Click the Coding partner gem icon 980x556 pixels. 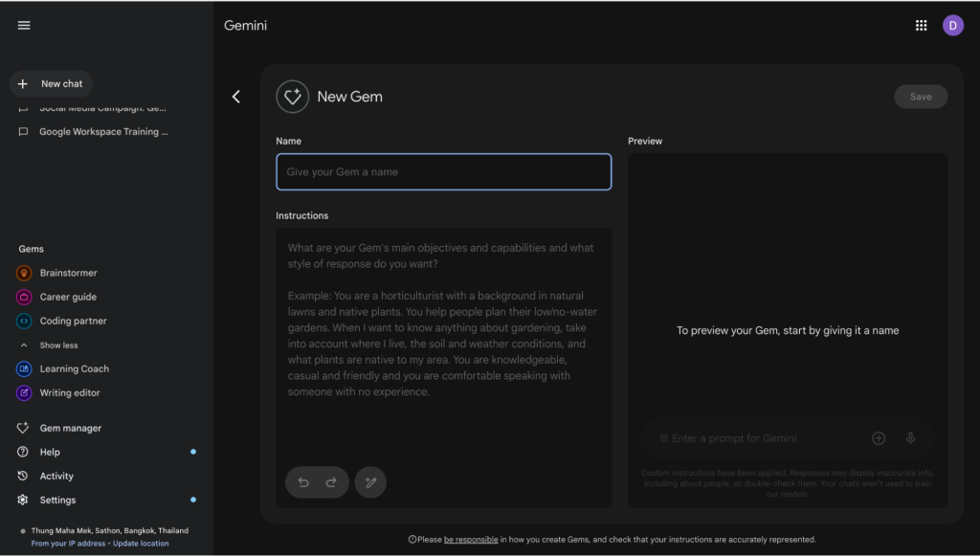tap(24, 322)
